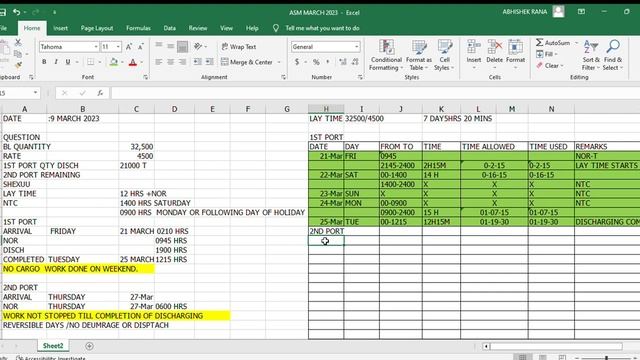Open the Borders button in Font group
Viewport: 640px width, 360px height.
91,62
